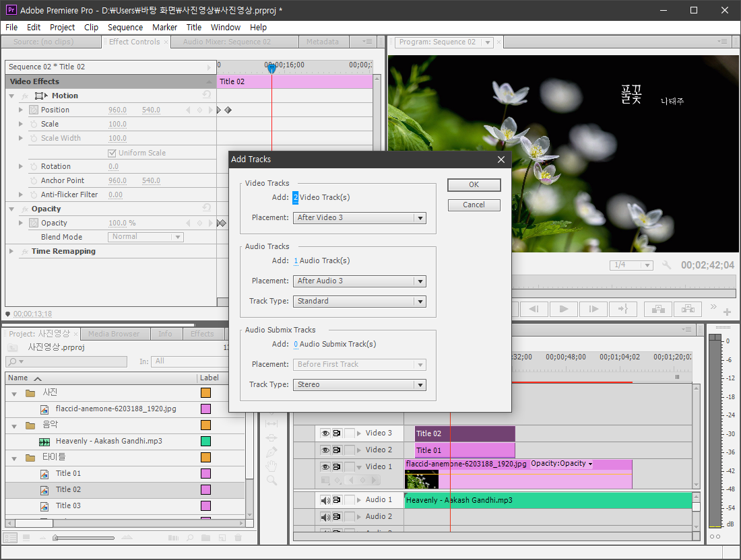
Task: Step back one frame in Program monitor
Action: coord(534,309)
